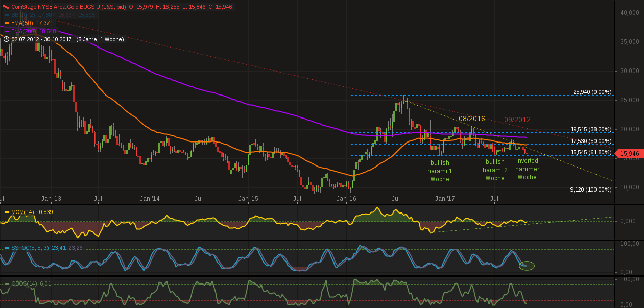Click the candlestick chart symbol icon beside the instrument name
644x308 pixels.
5,7
